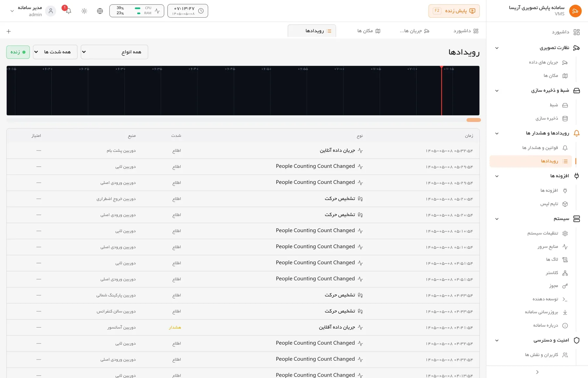Screen dimensions: 588x378
Task: Add a new tab with plus icon
Action: pos(9,31)
